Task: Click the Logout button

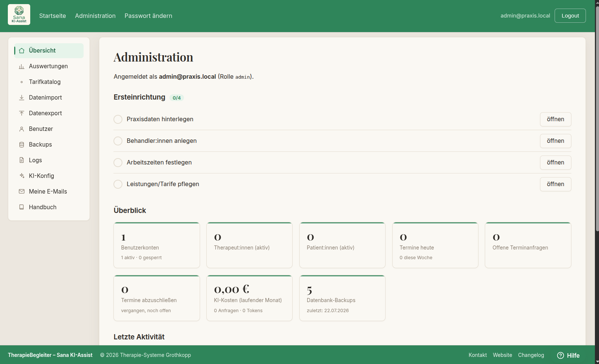Action: 570,16
